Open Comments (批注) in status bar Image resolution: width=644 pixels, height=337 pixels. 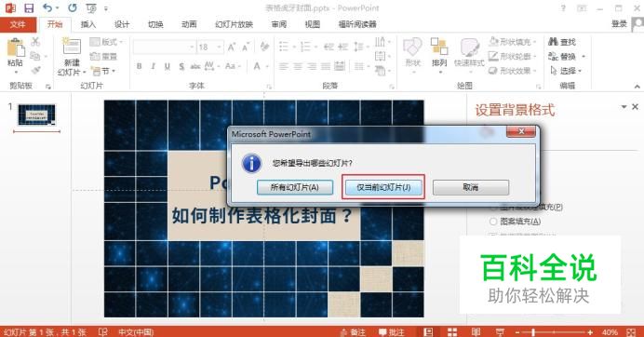point(392,332)
